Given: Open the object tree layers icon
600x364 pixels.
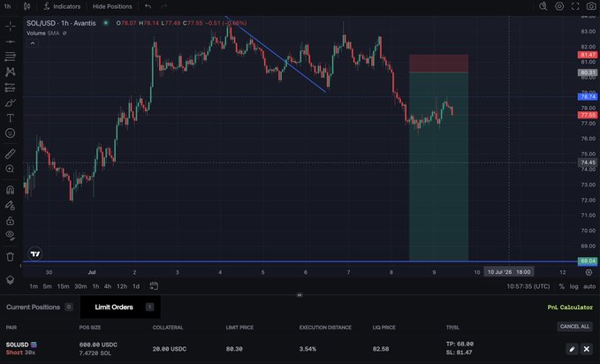Looking at the screenshot, I should pyautogui.click(x=11, y=280).
